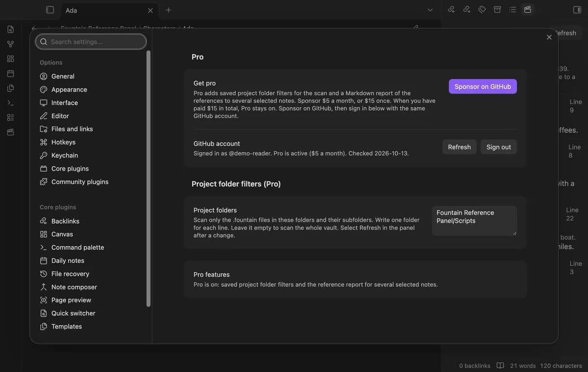Viewport: 588px width, 372px height.
Task: Click the Pro features label
Action: 212,275
